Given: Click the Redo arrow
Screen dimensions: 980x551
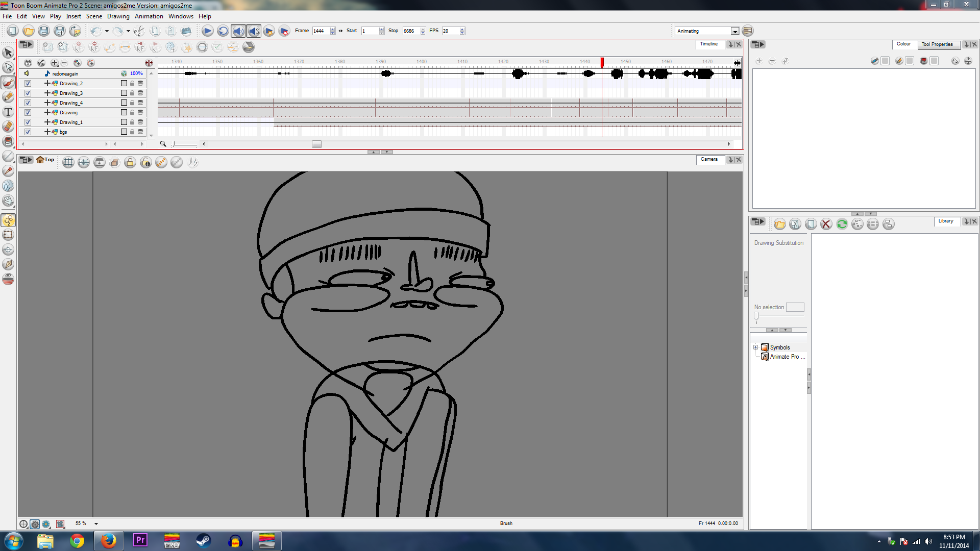Looking at the screenshot, I should (x=117, y=31).
